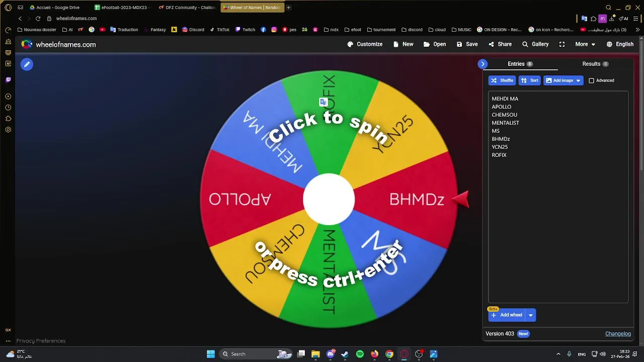Go back in browser history
644x362 pixels.
coord(20,19)
